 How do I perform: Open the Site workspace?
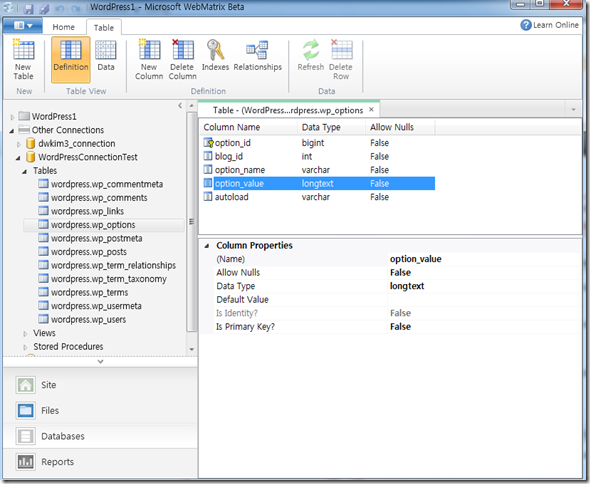(100, 385)
